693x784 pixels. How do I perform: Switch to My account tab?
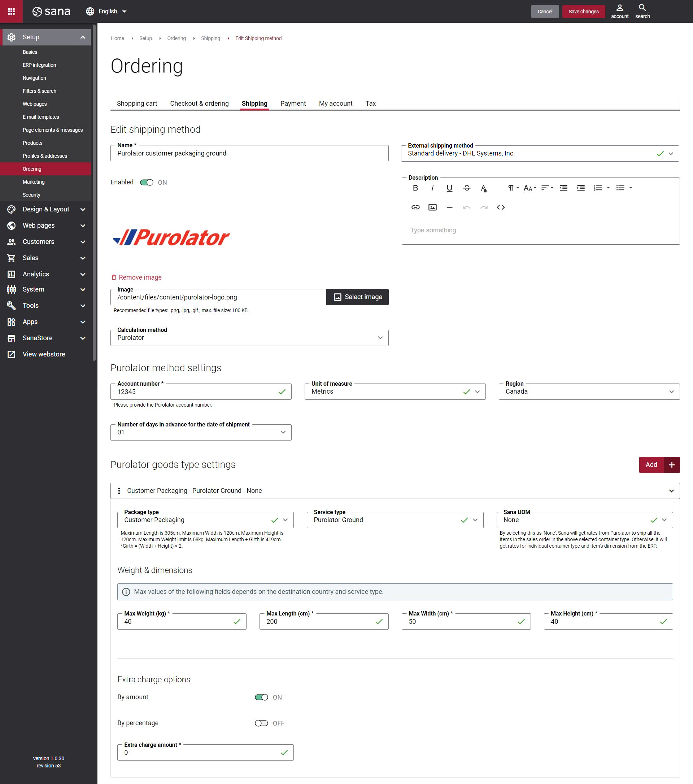tap(335, 104)
